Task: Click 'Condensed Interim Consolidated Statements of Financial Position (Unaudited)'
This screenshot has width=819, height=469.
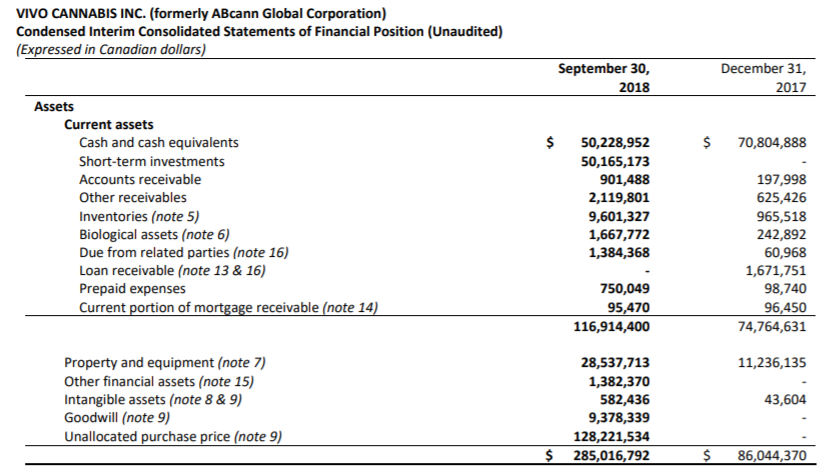Action: [259, 31]
